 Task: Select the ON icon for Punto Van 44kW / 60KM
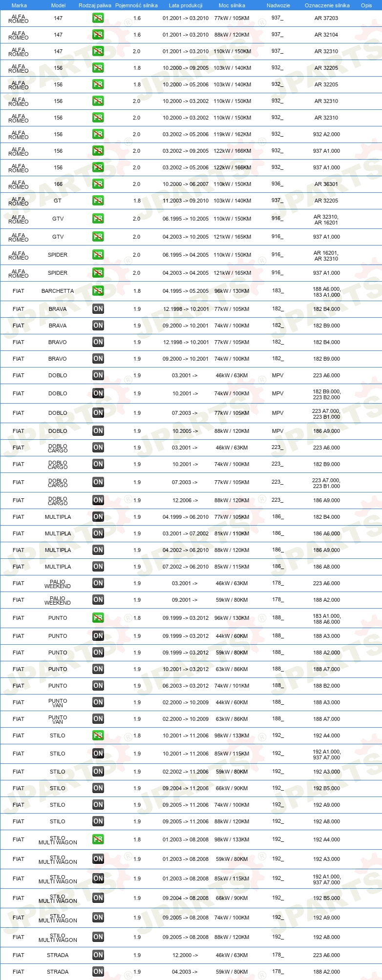point(98,702)
